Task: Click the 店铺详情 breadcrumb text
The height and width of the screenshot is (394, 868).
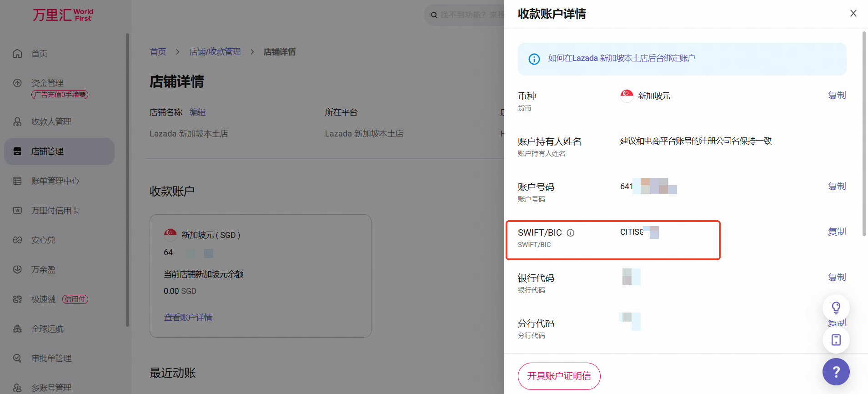Action: pyautogui.click(x=280, y=52)
